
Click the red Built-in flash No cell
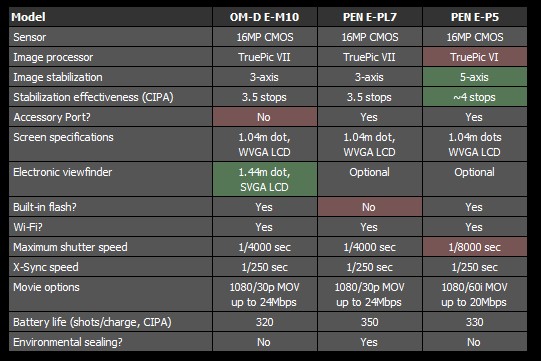click(370, 207)
